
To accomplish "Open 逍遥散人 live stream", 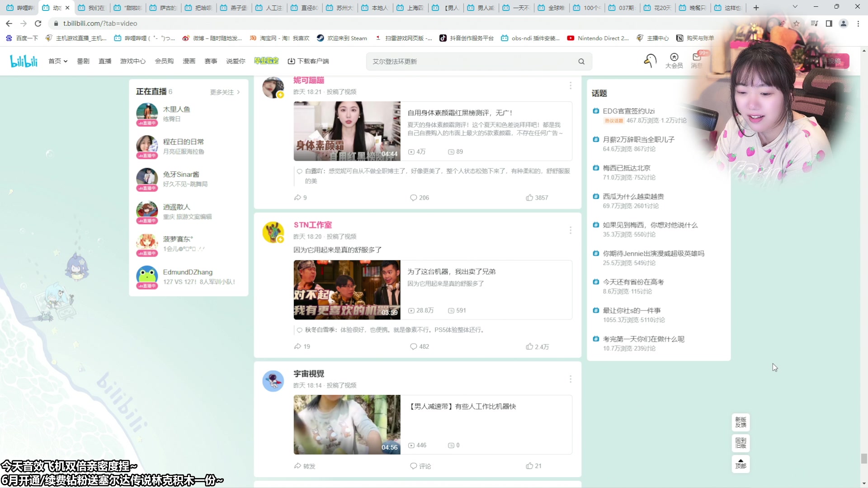I will pos(189,212).
